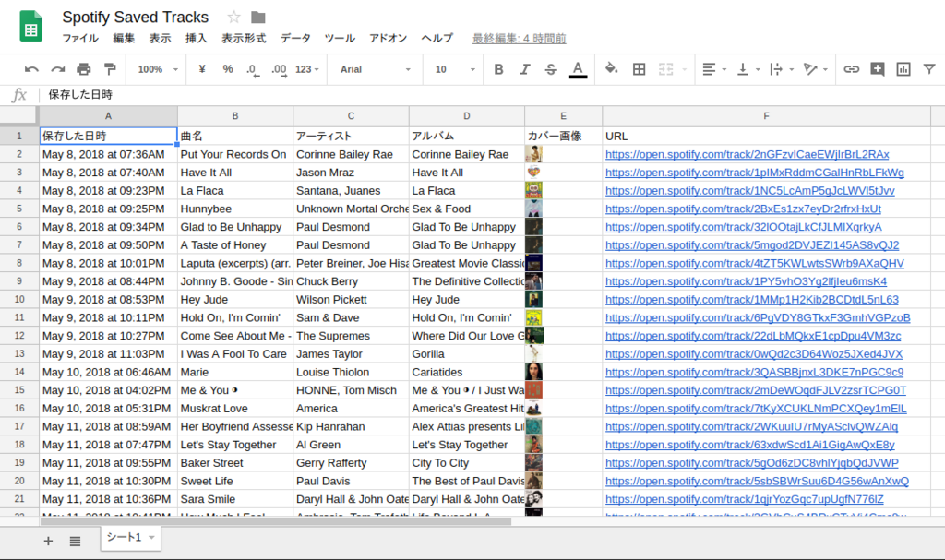Select cell 'May 10, 2018 at 05:31PM'
Image resolution: width=945 pixels, height=560 pixels.
[x=108, y=408]
